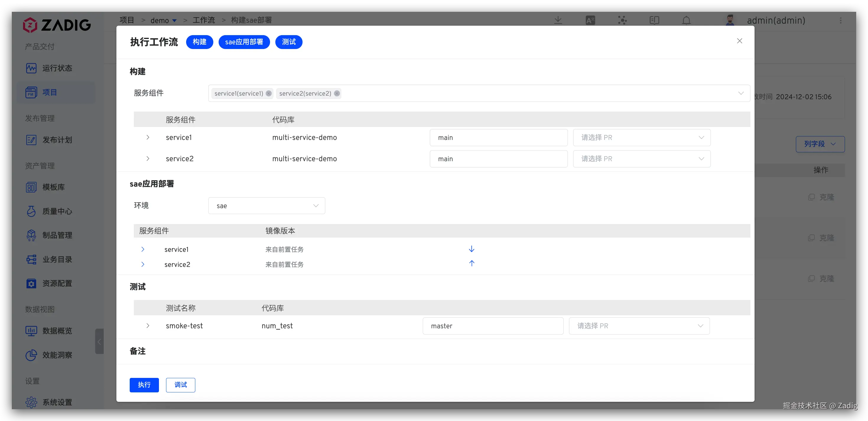
Task: Open the environment dropdown showing sae
Action: (266, 205)
